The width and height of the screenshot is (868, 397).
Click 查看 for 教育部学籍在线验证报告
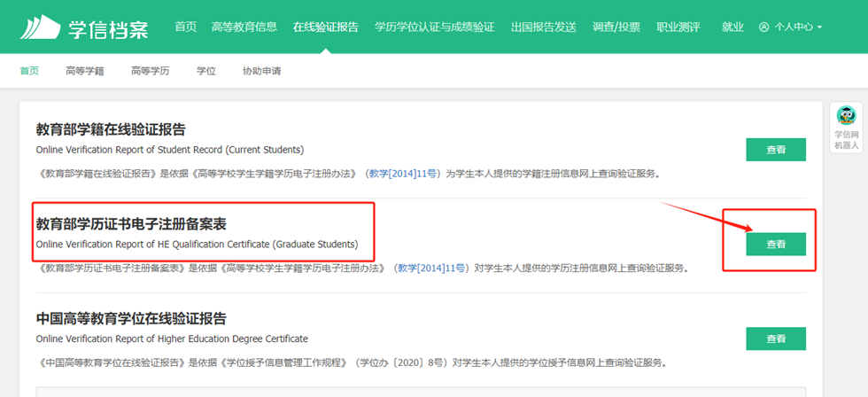pos(775,150)
